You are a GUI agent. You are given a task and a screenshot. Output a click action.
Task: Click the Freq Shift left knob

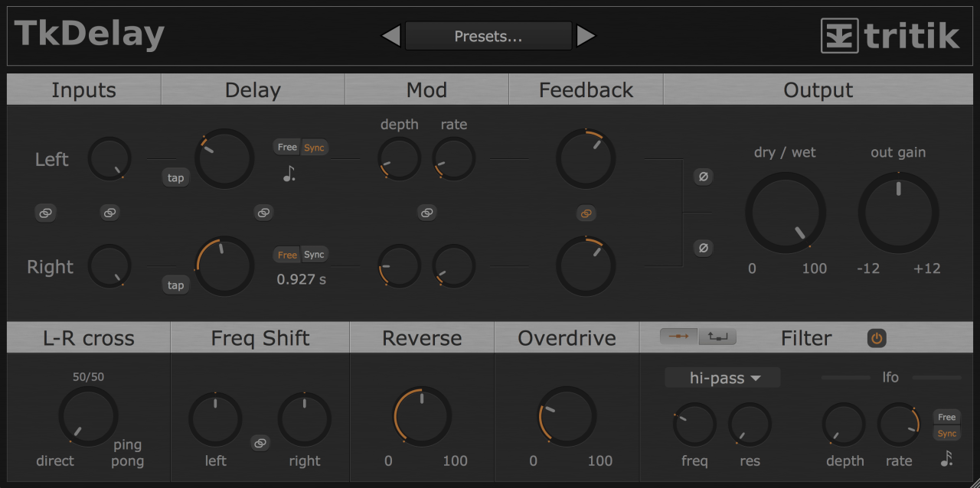216,419
